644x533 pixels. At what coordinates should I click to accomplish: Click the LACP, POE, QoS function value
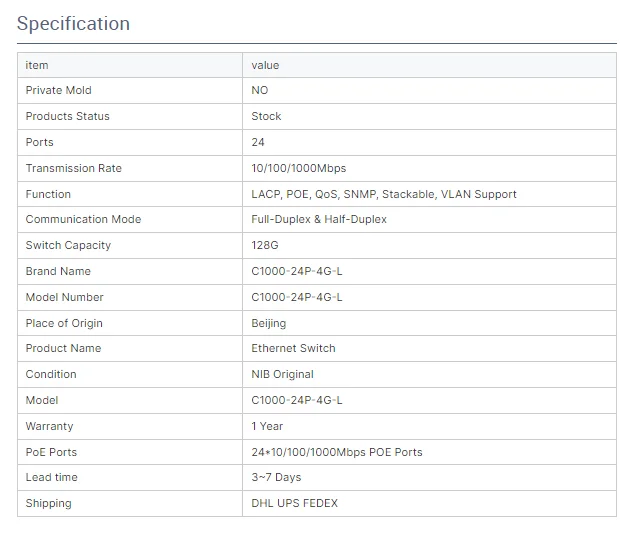tap(383, 194)
